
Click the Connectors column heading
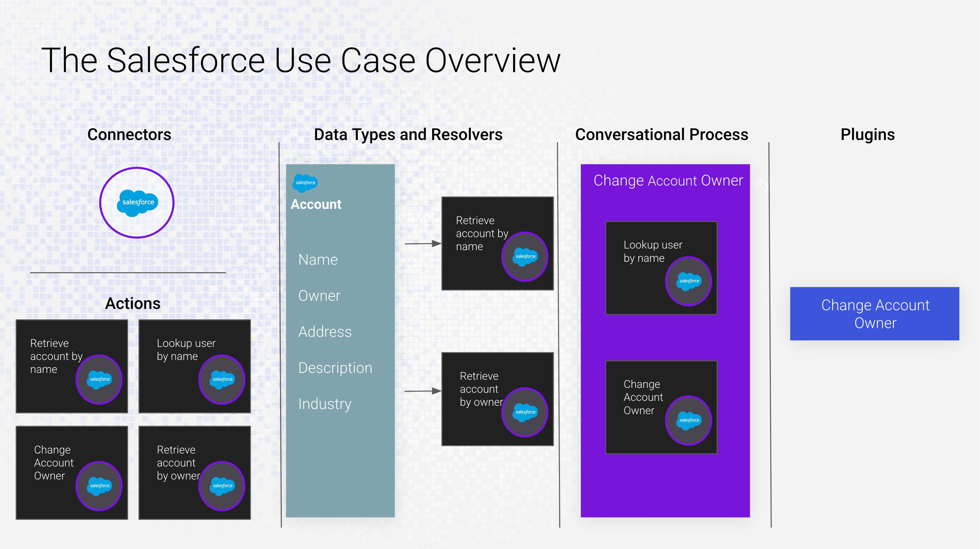[x=129, y=135]
